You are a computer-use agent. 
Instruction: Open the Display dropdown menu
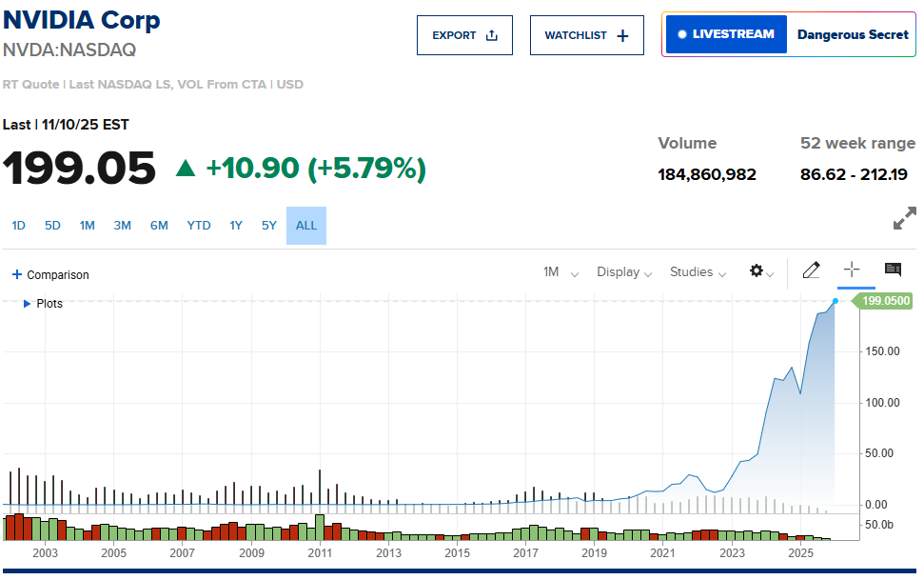click(x=624, y=272)
